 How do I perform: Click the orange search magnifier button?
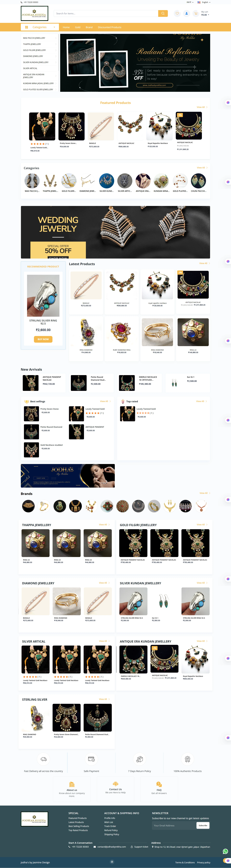[163, 13]
